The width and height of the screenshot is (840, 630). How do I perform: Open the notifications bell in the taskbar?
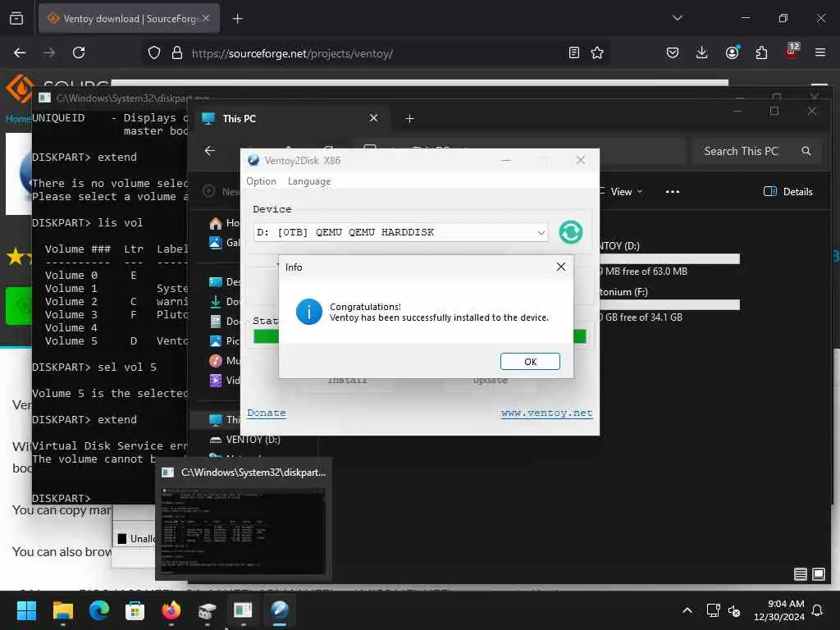[818, 610]
